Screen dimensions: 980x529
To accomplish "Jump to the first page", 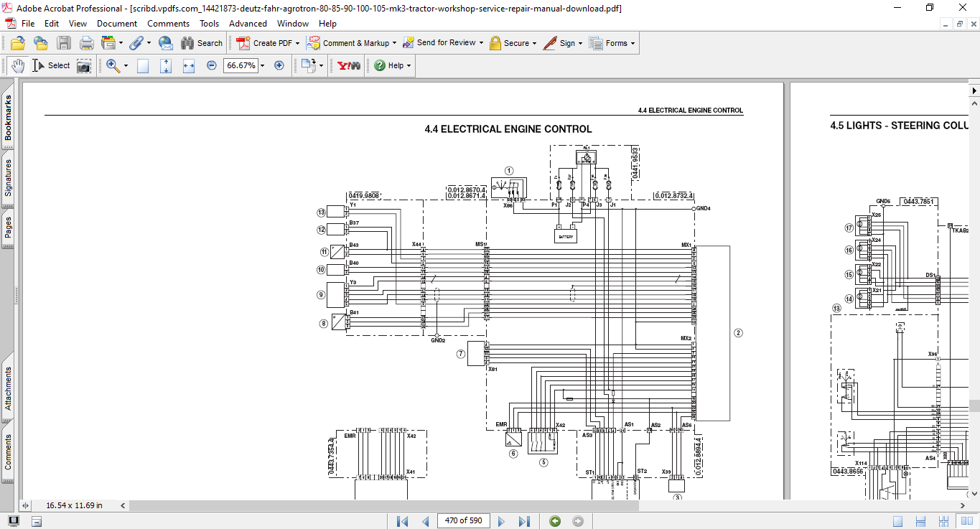I will (402, 521).
